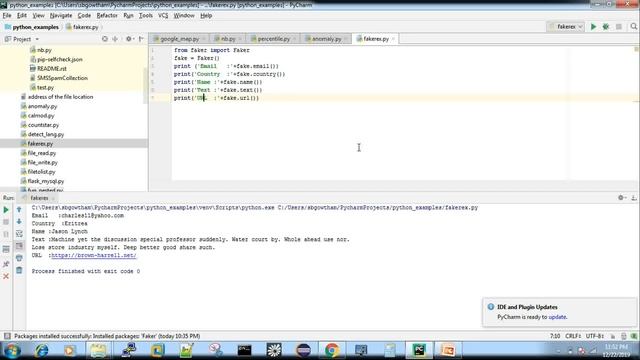640x360 pixels.
Task: Toggle scroll to end in Run console
Action: tap(19, 246)
